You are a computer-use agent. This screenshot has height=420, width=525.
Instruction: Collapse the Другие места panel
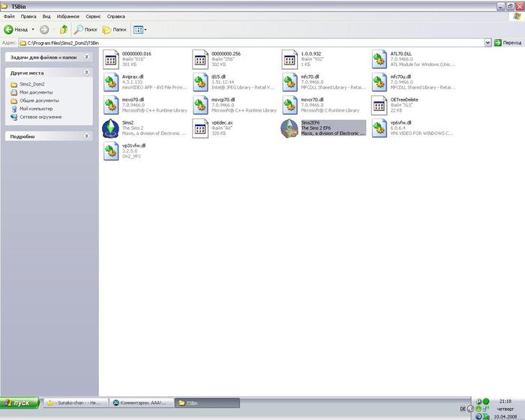(x=87, y=72)
